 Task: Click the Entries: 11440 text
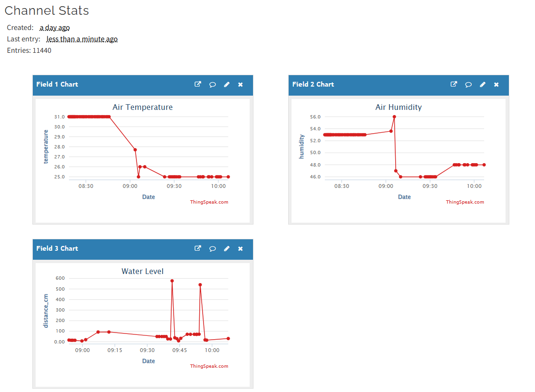29,50
